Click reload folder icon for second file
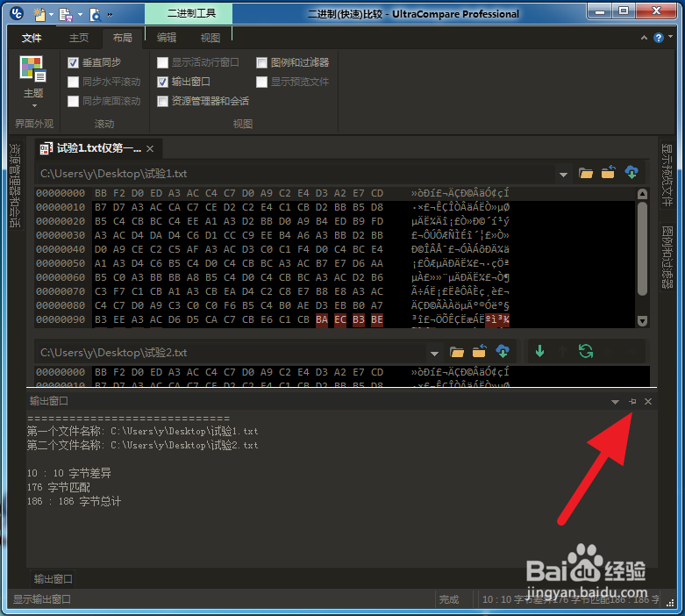Viewport: 685px width, 616px height. pyautogui.click(x=479, y=352)
